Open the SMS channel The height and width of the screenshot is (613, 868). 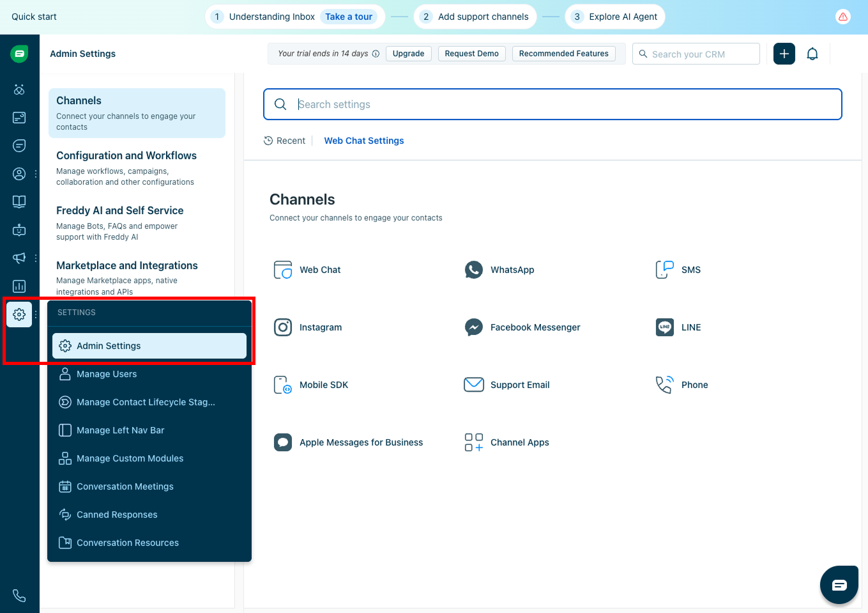pos(678,270)
